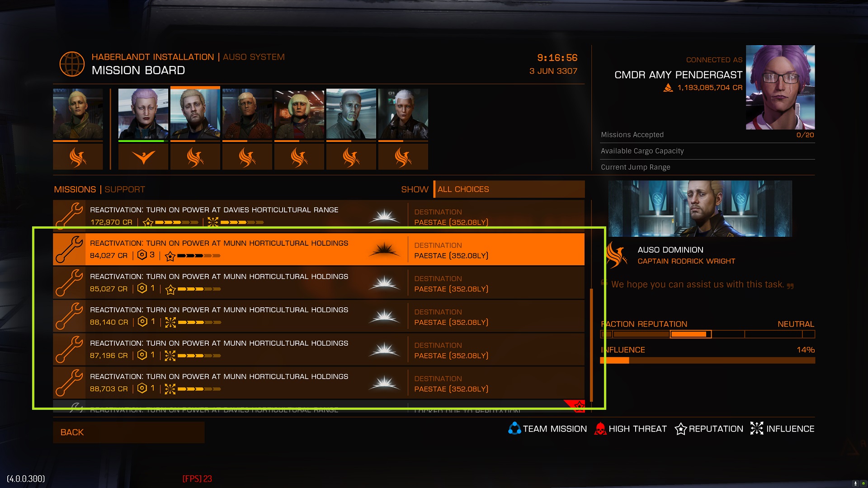This screenshot has height=488, width=868.
Task: Click the Back button
Action: [x=129, y=432]
